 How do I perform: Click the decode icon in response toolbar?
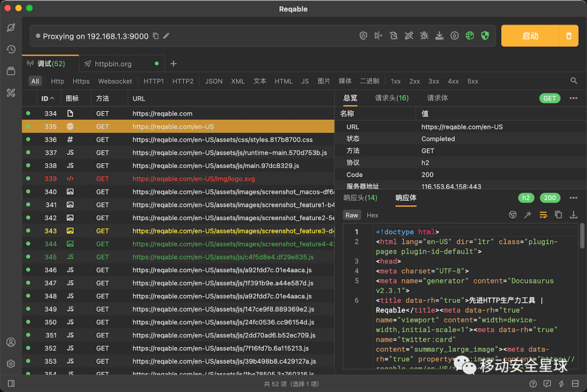point(513,215)
